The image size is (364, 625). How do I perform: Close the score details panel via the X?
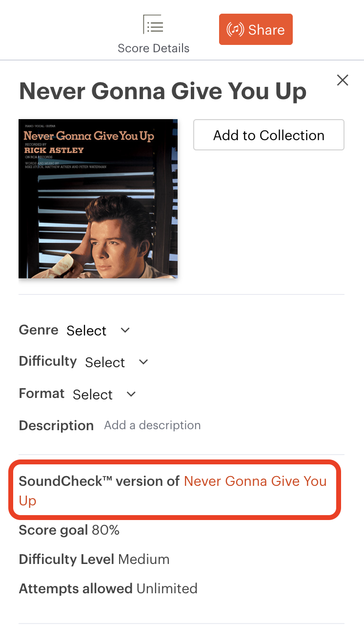pos(343,80)
